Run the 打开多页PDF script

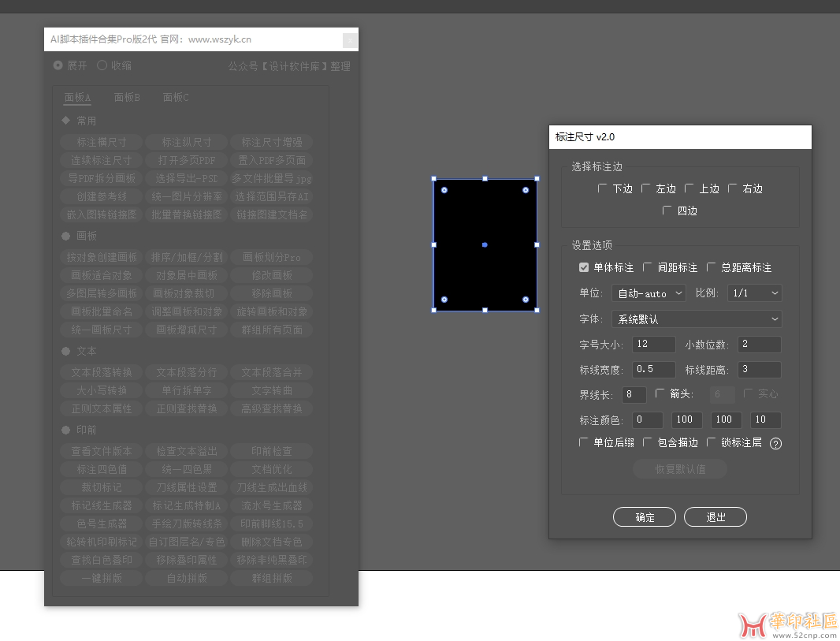tap(187, 160)
